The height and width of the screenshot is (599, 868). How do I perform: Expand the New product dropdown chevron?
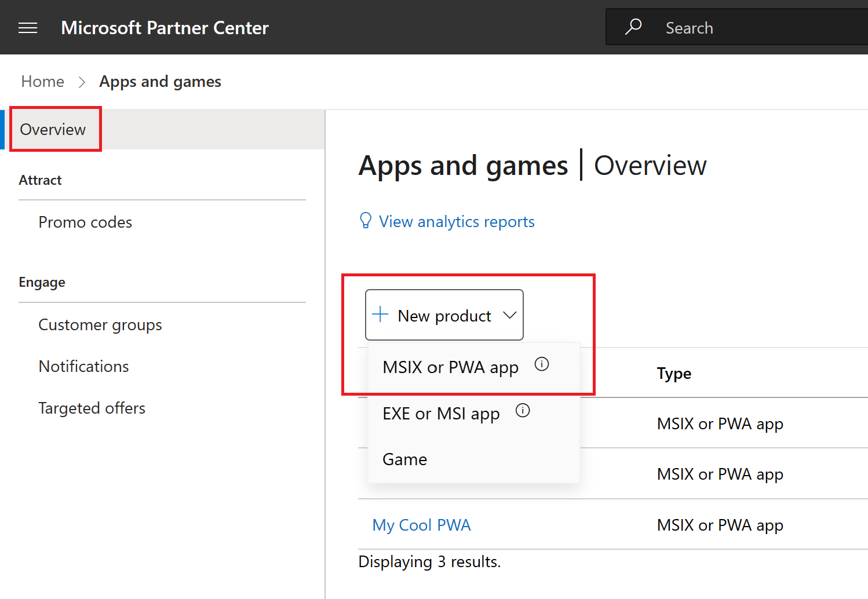pos(510,315)
